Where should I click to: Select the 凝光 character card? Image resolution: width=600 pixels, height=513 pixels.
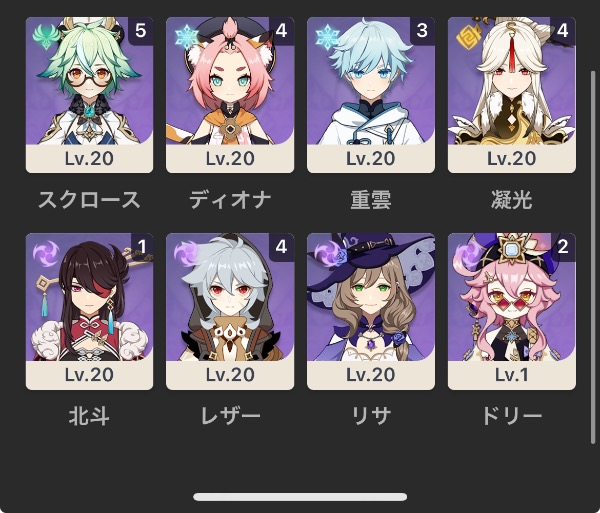pos(512,95)
